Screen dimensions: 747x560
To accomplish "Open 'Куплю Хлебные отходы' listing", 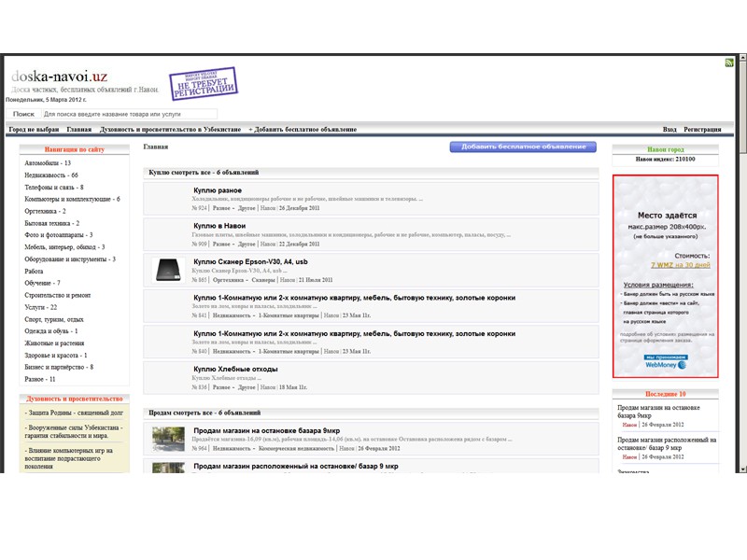I will (235, 369).
